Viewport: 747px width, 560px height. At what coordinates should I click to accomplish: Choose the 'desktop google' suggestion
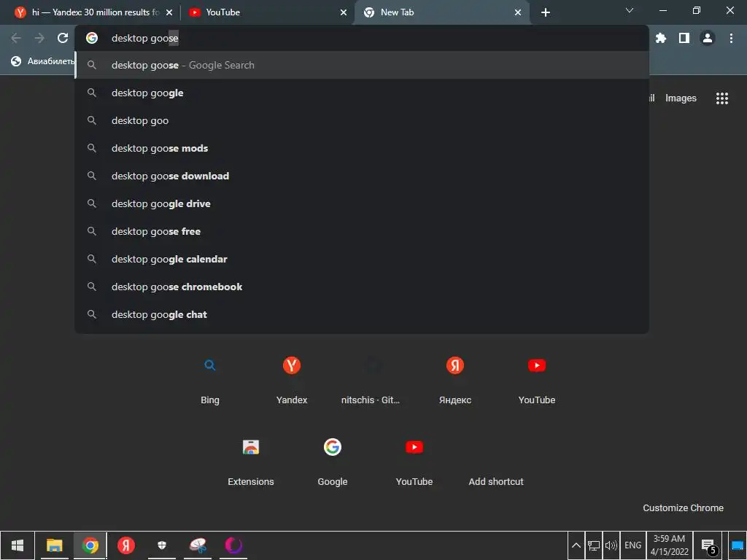coord(362,93)
